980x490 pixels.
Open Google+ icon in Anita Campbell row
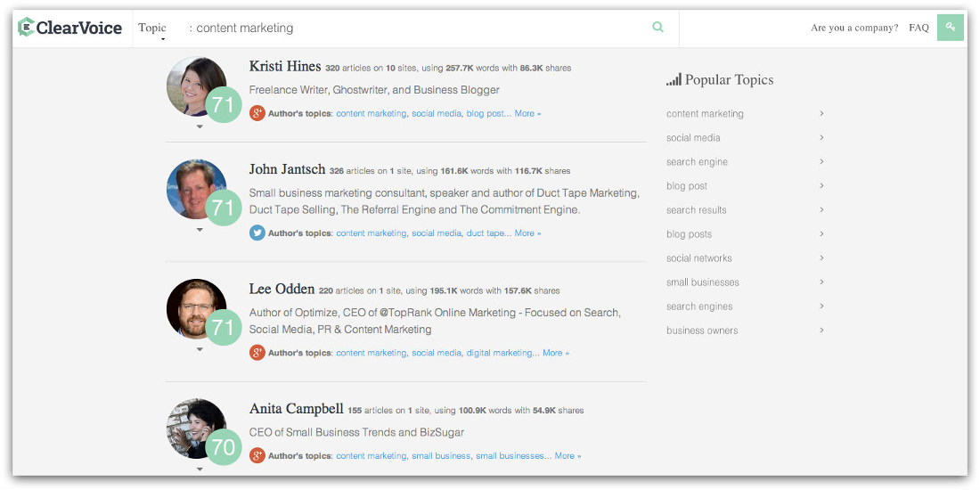[x=257, y=455]
